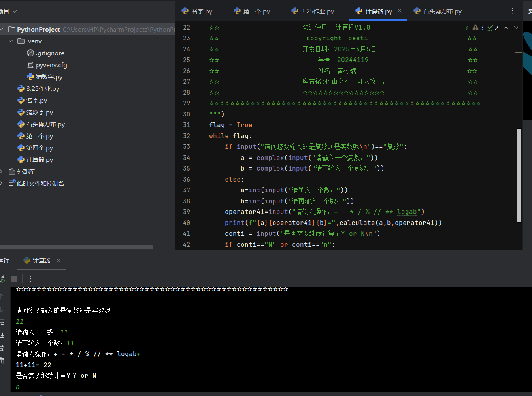Switch to the 第二个.py editor tab
The height and width of the screenshot is (396, 532).
pos(252,11)
